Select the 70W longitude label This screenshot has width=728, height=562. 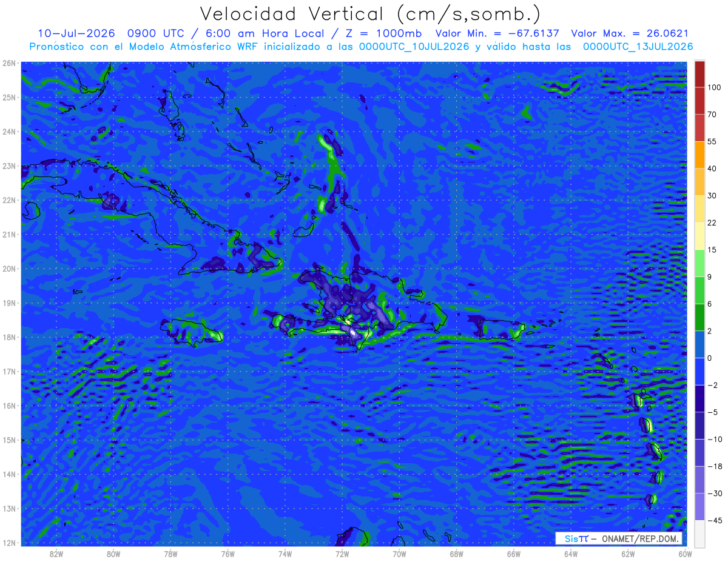[399, 554]
